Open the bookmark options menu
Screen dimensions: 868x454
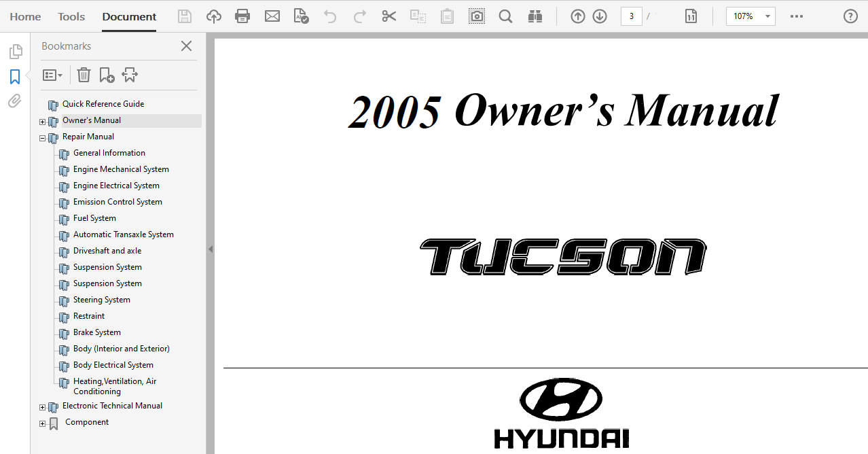(52, 75)
